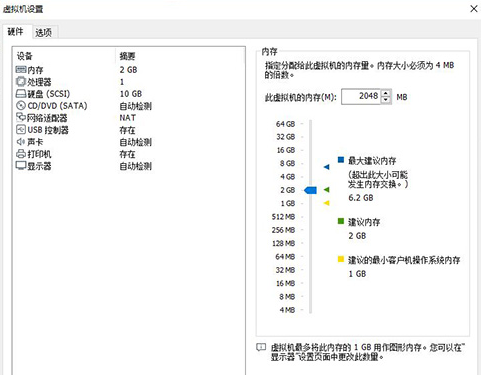Click the 6.2 GB max recommended value
This screenshot has height=375, width=481.
click(x=361, y=198)
